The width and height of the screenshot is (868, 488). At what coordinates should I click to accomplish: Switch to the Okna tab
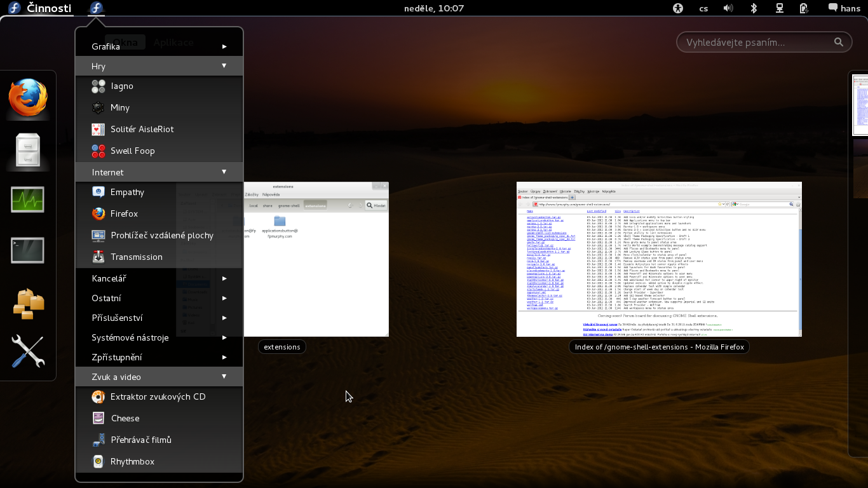tap(125, 42)
